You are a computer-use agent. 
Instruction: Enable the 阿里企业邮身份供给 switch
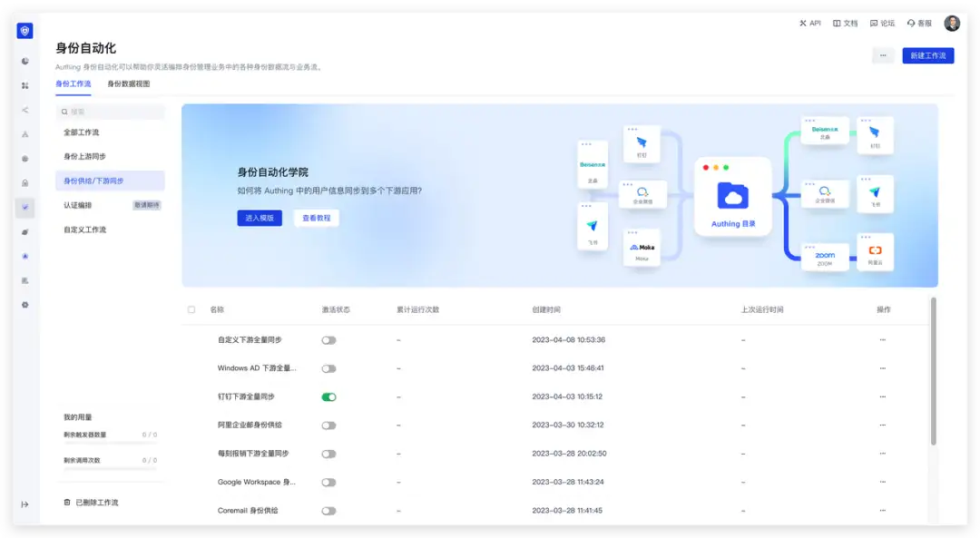pyautogui.click(x=328, y=426)
